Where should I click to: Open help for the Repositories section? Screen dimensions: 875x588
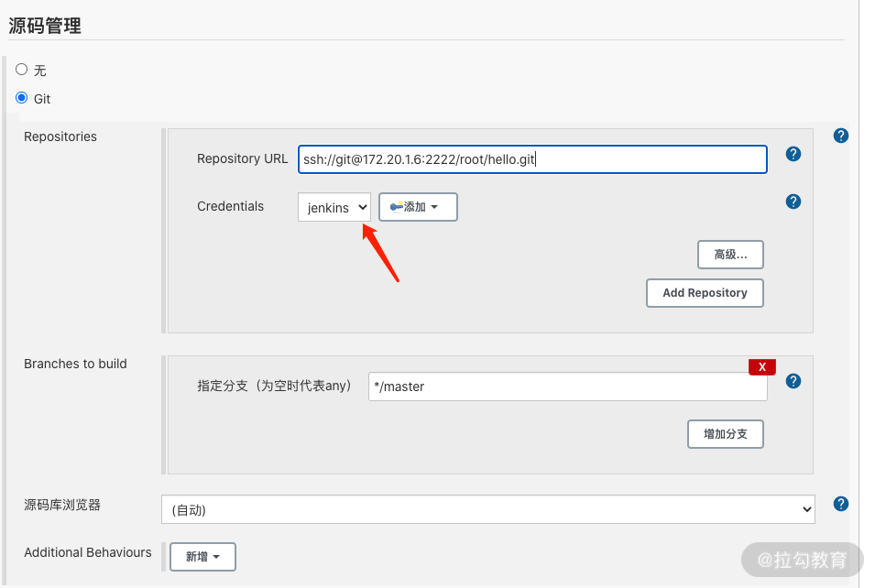pyautogui.click(x=840, y=136)
